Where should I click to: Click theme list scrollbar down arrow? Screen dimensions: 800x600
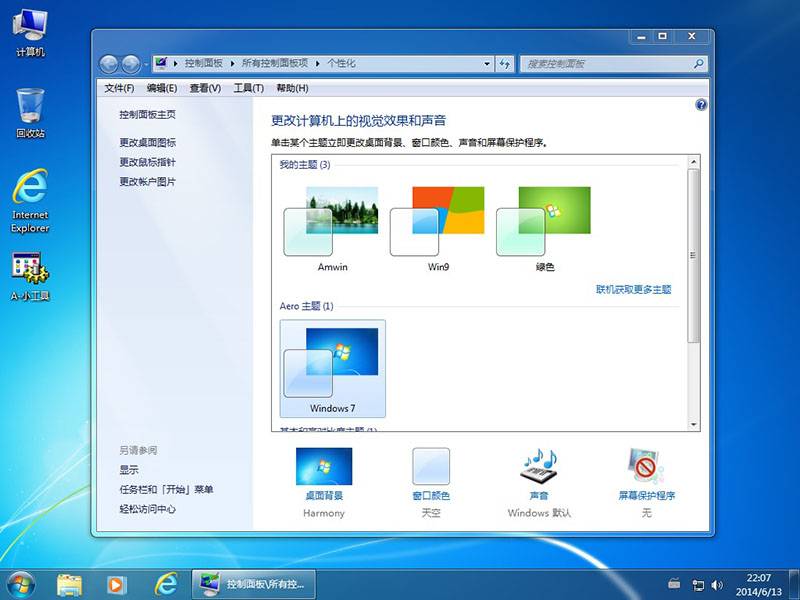click(x=693, y=424)
